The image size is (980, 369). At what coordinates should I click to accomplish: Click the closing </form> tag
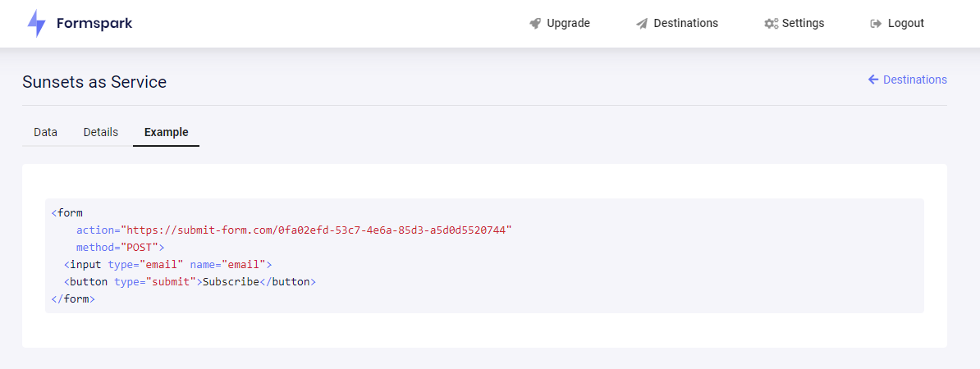pyautogui.click(x=73, y=299)
